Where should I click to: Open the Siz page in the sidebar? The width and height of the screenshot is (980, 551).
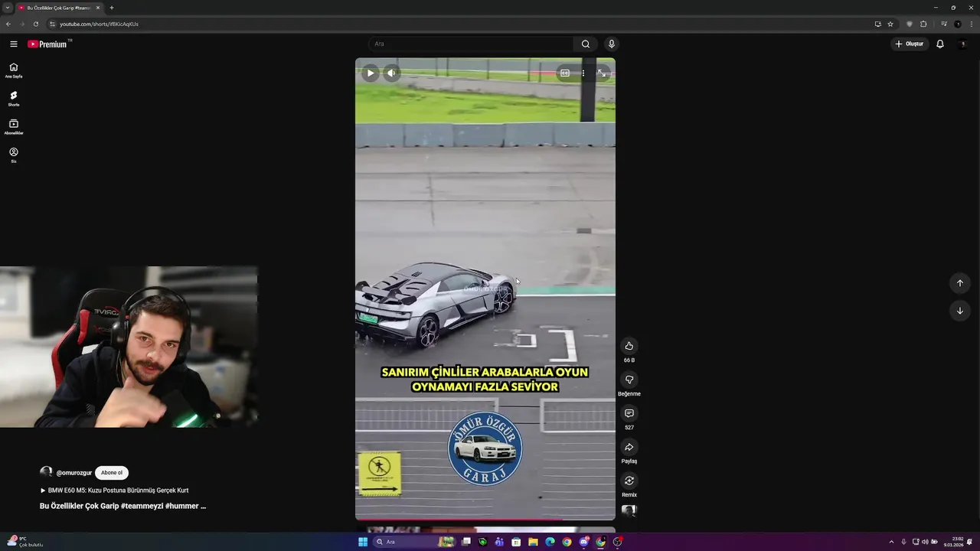tap(14, 155)
